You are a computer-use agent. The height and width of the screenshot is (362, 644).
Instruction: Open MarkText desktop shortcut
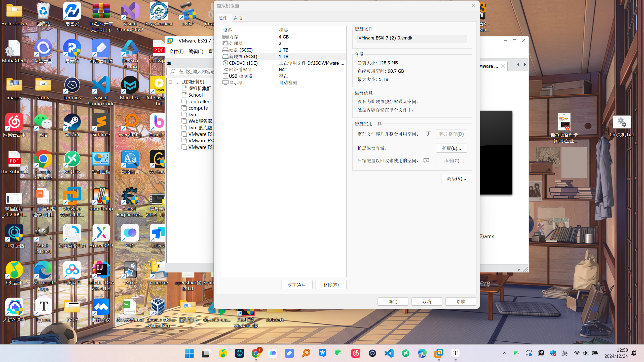(x=130, y=88)
